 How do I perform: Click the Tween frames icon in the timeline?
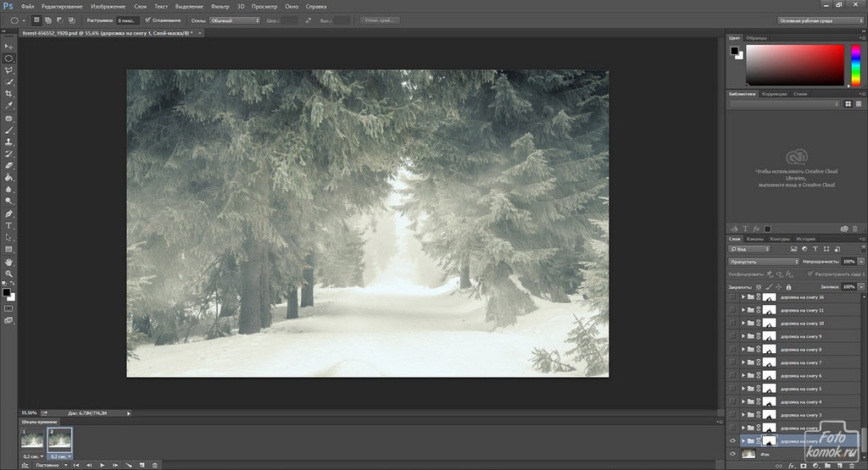pyautogui.click(x=129, y=465)
